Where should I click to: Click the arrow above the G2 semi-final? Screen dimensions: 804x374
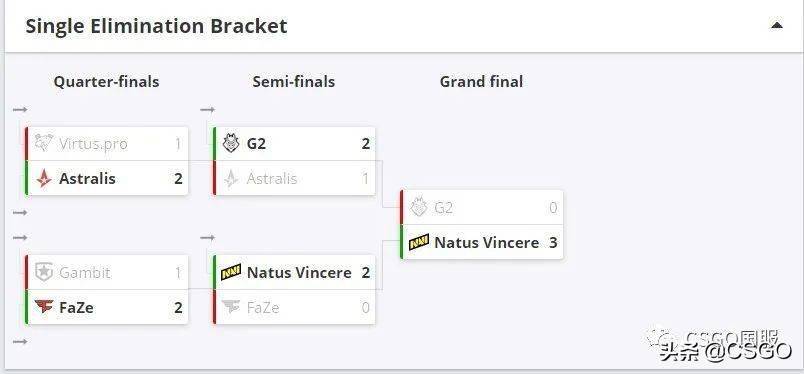(208, 109)
